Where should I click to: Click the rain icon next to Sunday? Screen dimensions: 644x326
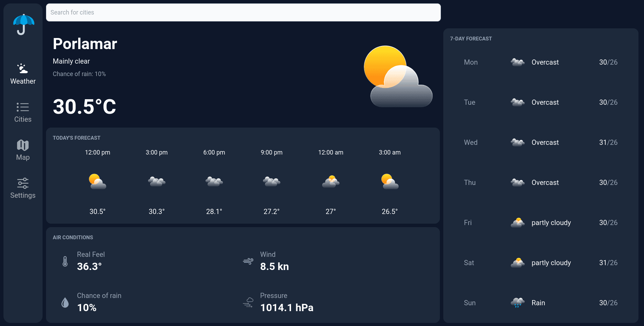point(517,302)
